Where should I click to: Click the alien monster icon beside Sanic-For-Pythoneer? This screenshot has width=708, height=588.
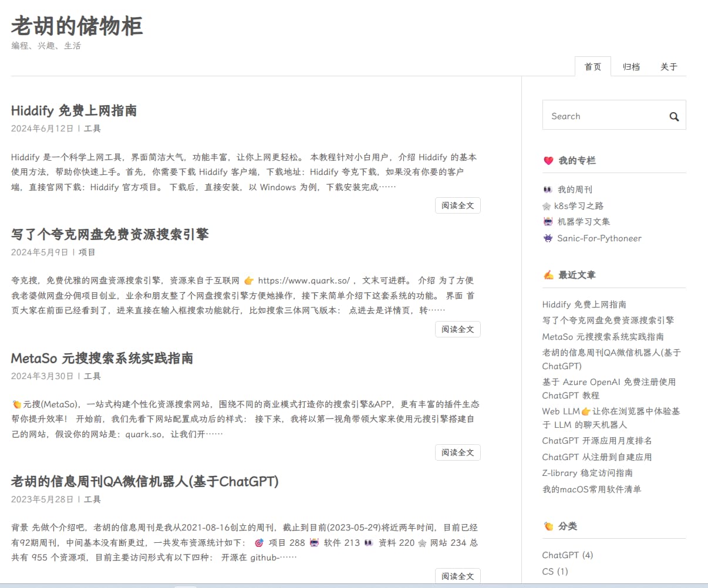[x=547, y=238]
